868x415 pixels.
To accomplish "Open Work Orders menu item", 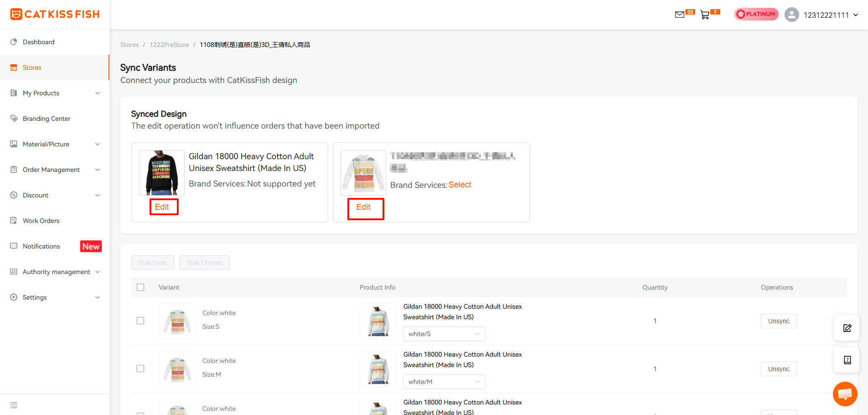I will tap(55, 221).
